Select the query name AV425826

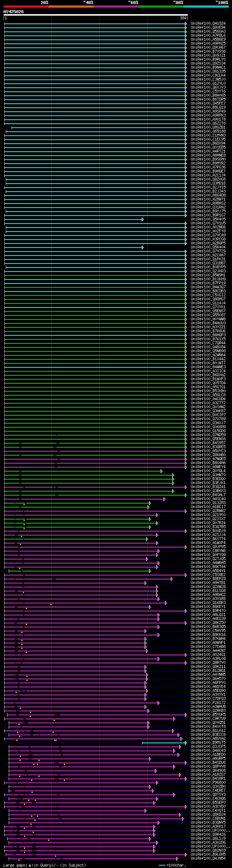pos(14,12)
